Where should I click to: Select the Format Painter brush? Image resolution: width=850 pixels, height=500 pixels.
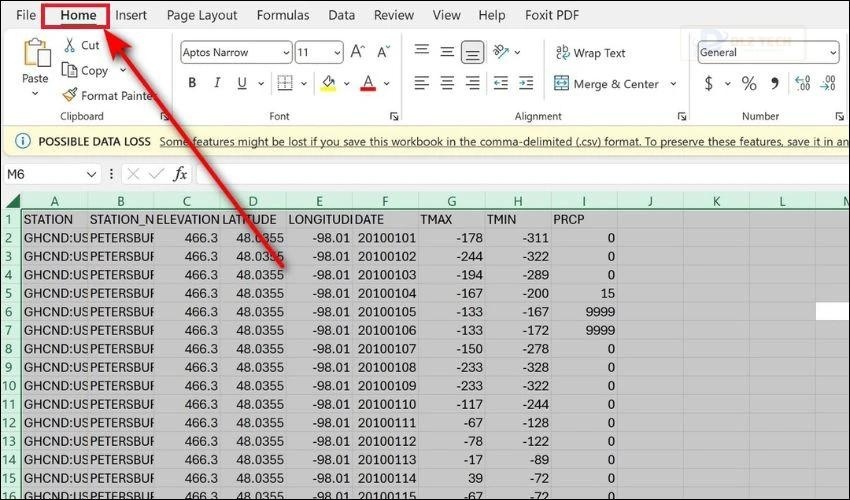(70, 95)
